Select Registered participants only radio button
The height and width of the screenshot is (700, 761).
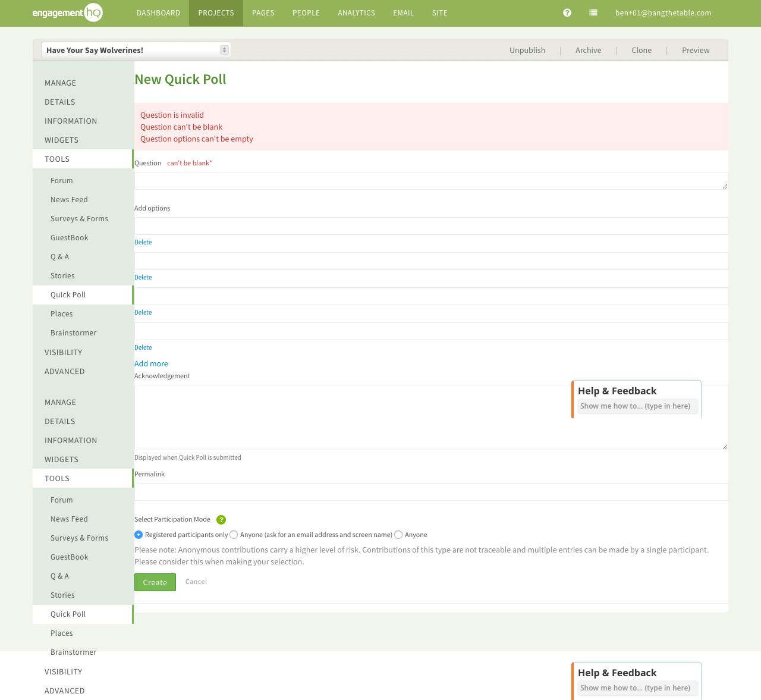coord(139,535)
